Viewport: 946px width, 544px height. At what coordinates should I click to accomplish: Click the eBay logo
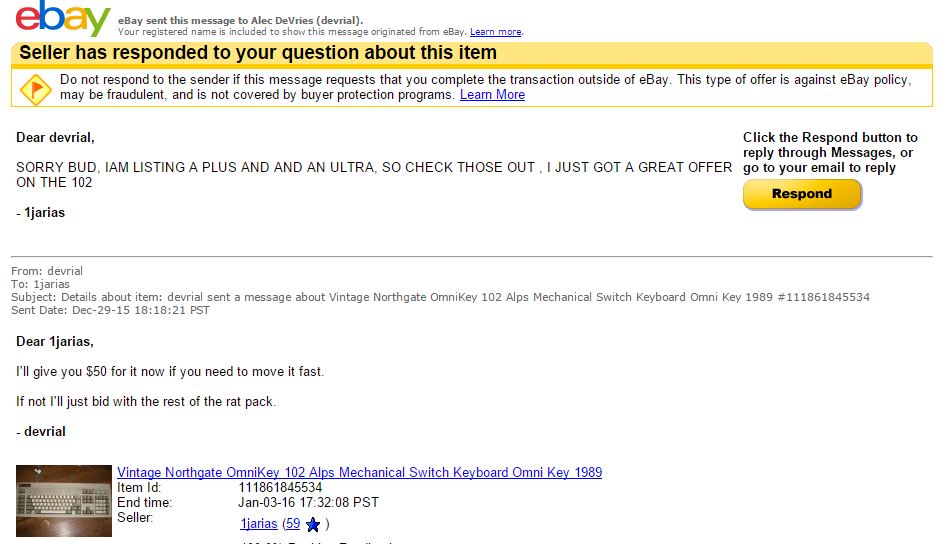[62, 20]
